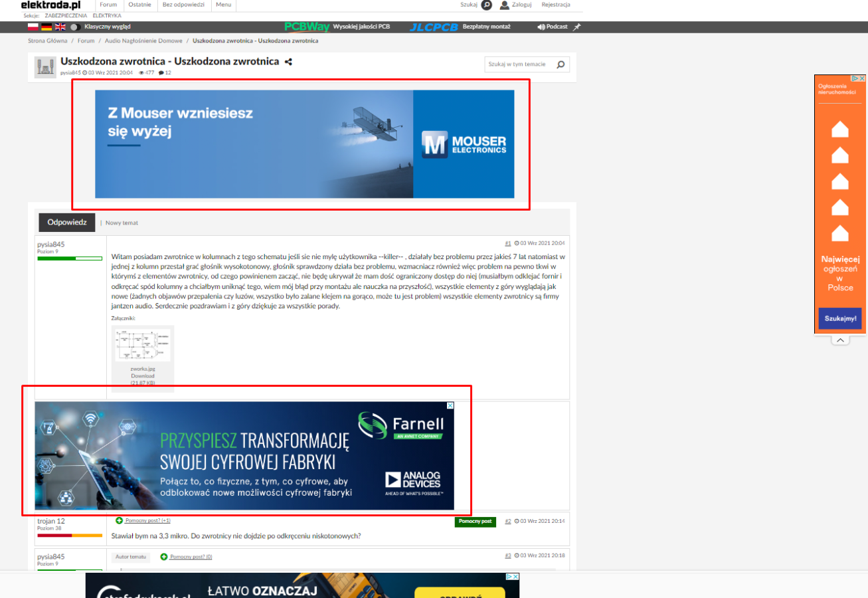Go to Audio Nagłośnienie Domowe breadcrumb

click(143, 41)
